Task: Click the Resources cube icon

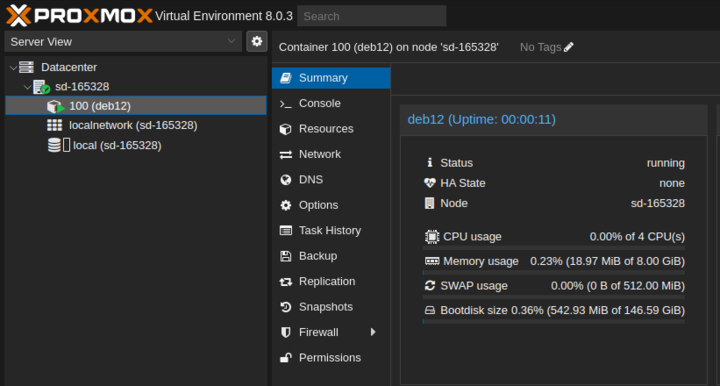Action: tap(286, 129)
